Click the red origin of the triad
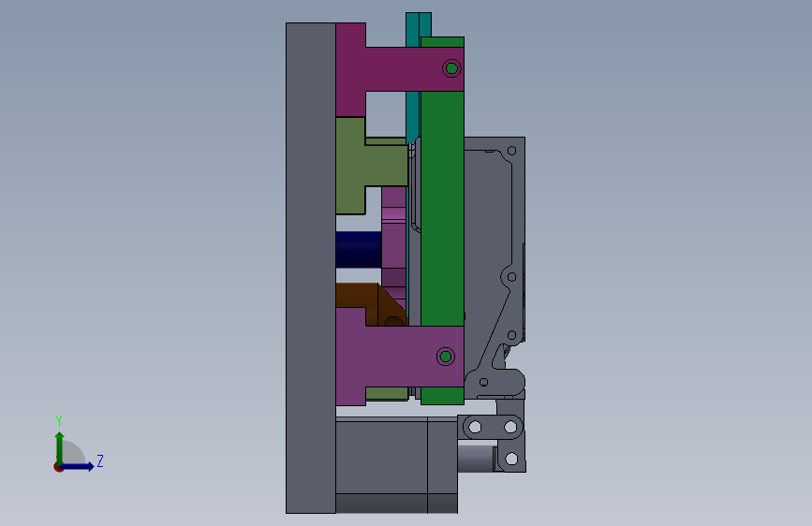This screenshot has width=812, height=526. pos(58,467)
